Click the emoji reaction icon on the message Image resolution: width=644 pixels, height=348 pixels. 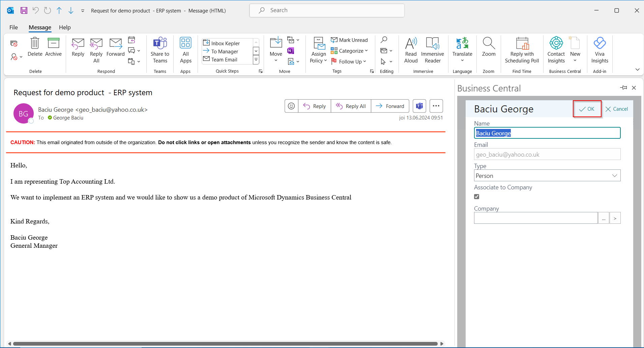pyautogui.click(x=291, y=106)
